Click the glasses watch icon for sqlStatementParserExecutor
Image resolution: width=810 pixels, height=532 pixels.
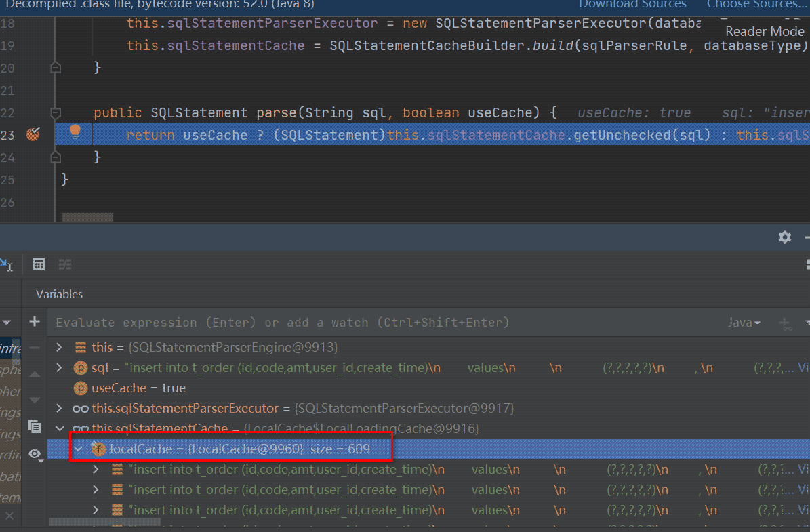81,408
